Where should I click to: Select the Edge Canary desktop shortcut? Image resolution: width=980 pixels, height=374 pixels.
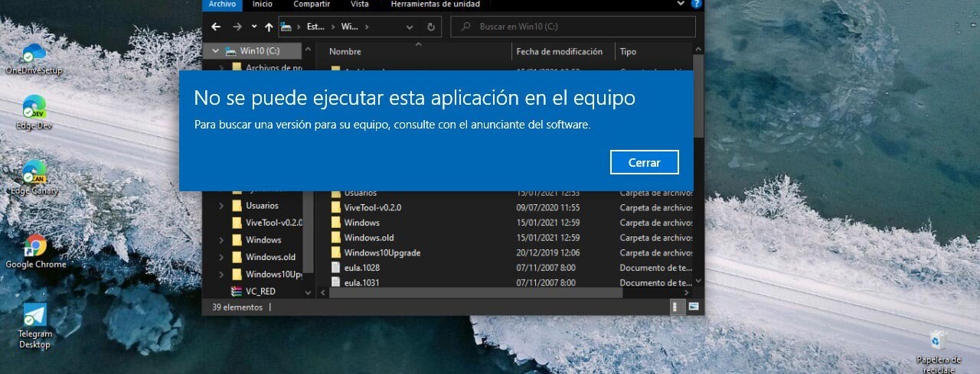(x=34, y=175)
